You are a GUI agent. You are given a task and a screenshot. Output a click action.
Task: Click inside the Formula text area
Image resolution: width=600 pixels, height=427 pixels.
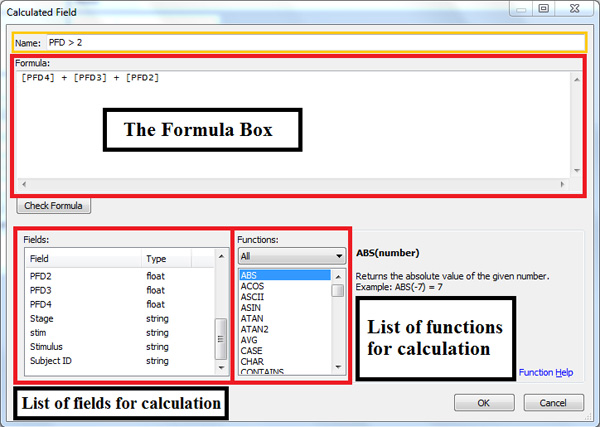click(293, 125)
